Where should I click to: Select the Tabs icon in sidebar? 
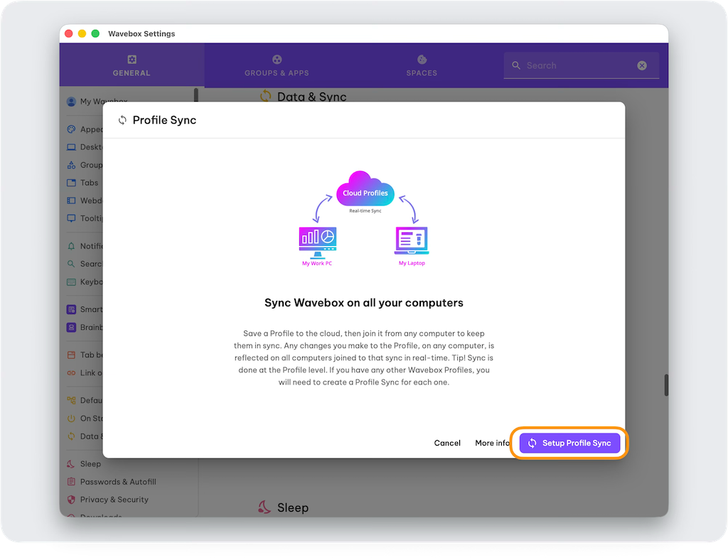71,183
